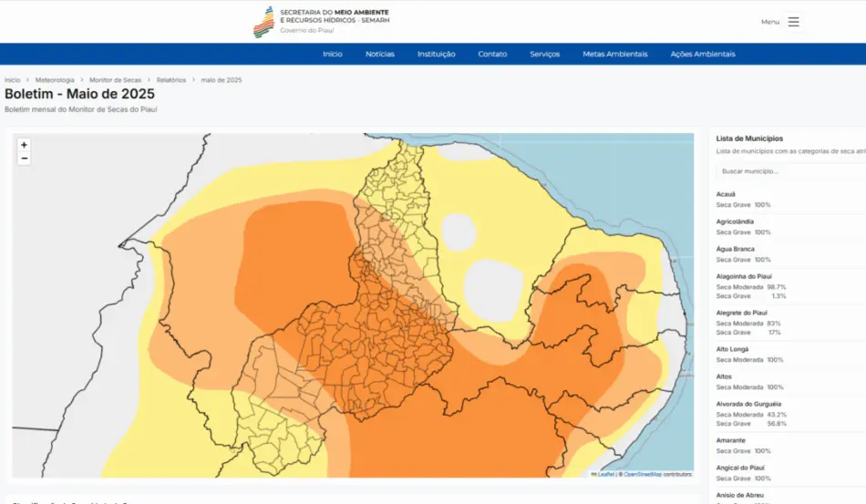Zoom out on the drought map
This screenshot has height=504, width=866.
pyautogui.click(x=24, y=159)
